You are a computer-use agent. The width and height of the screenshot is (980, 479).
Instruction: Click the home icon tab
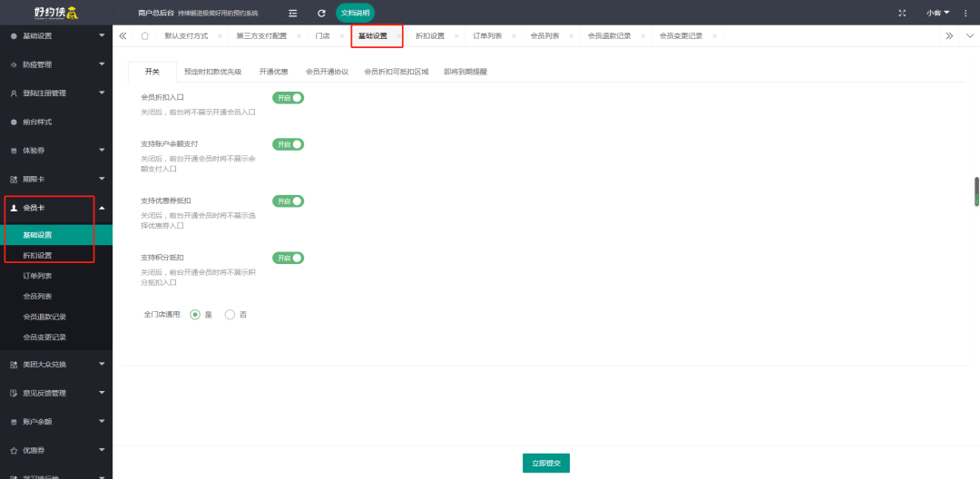(x=144, y=35)
